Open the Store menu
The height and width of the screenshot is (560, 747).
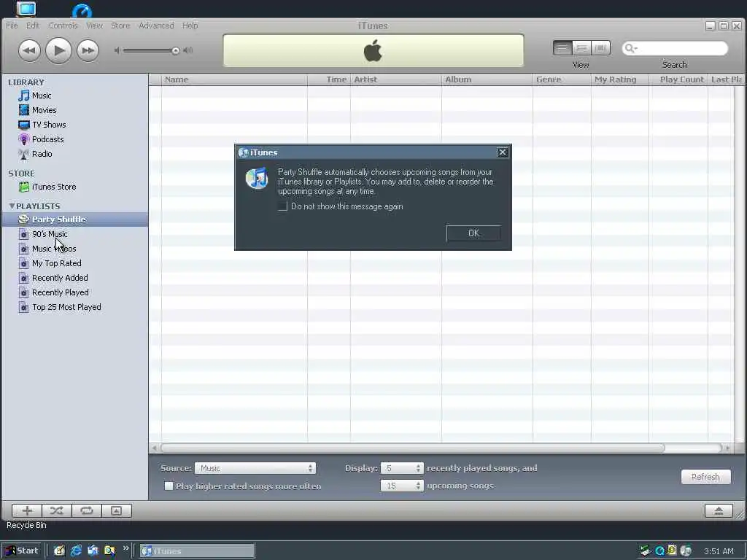click(120, 26)
